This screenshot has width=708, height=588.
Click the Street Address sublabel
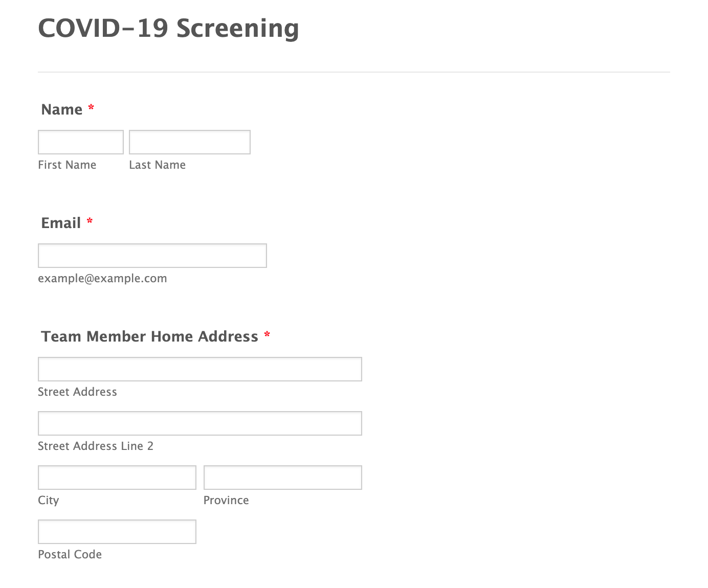point(77,392)
